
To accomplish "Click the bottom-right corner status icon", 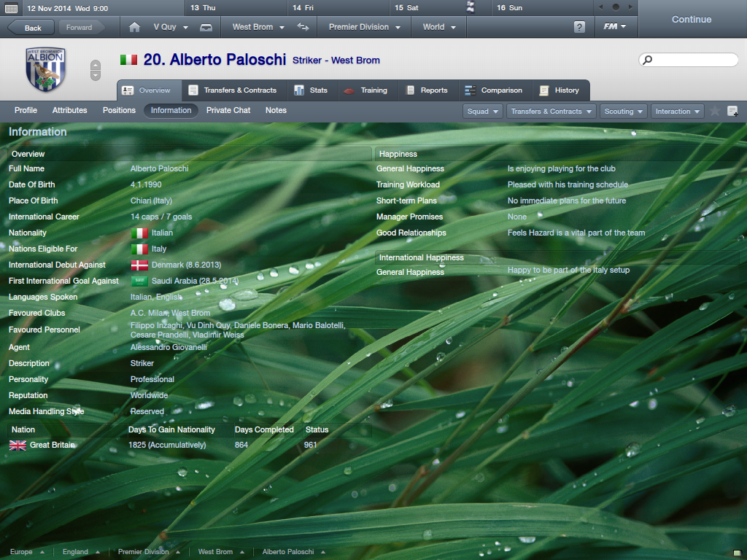I will 738,553.
